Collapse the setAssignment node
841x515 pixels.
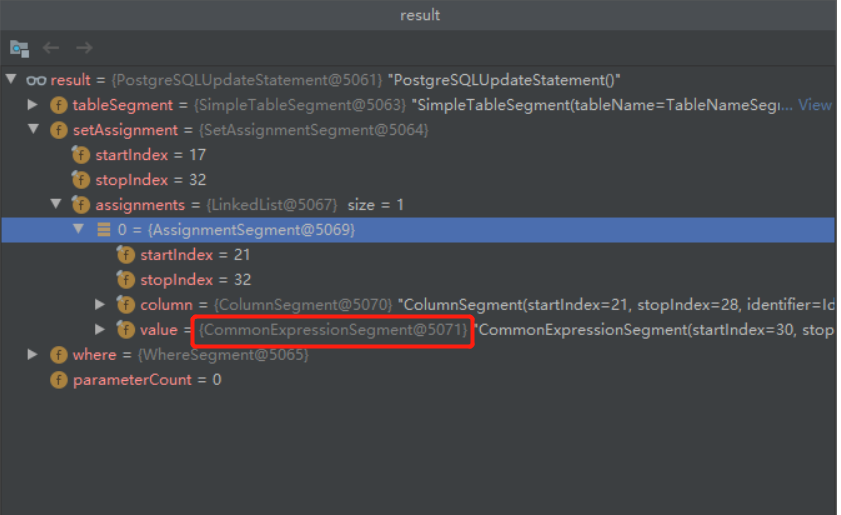point(34,129)
